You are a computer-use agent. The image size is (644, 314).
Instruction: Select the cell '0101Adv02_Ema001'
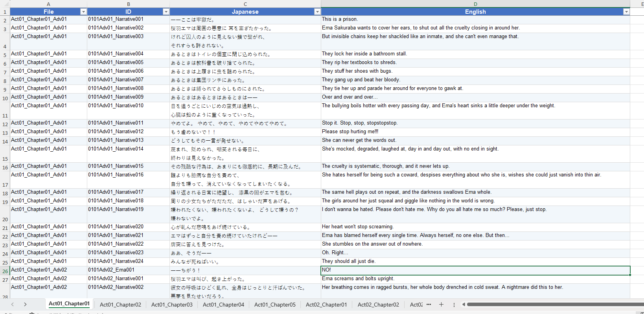(128, 270)
